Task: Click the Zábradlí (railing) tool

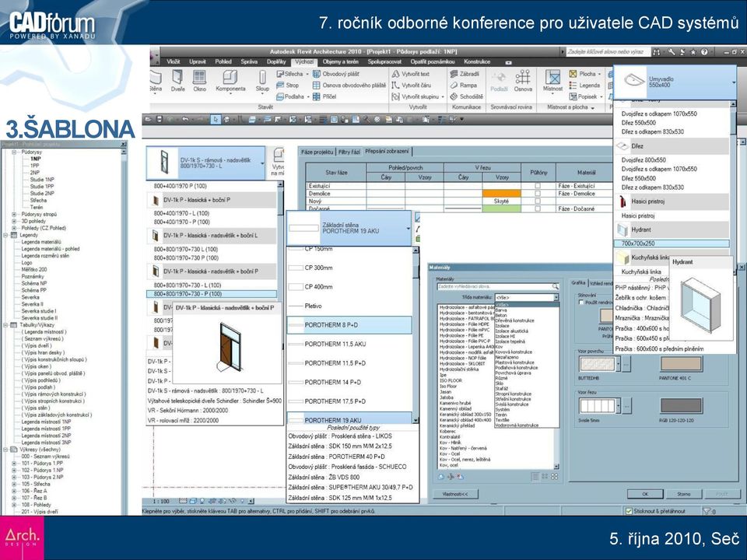Action: [x=465, y=74]
